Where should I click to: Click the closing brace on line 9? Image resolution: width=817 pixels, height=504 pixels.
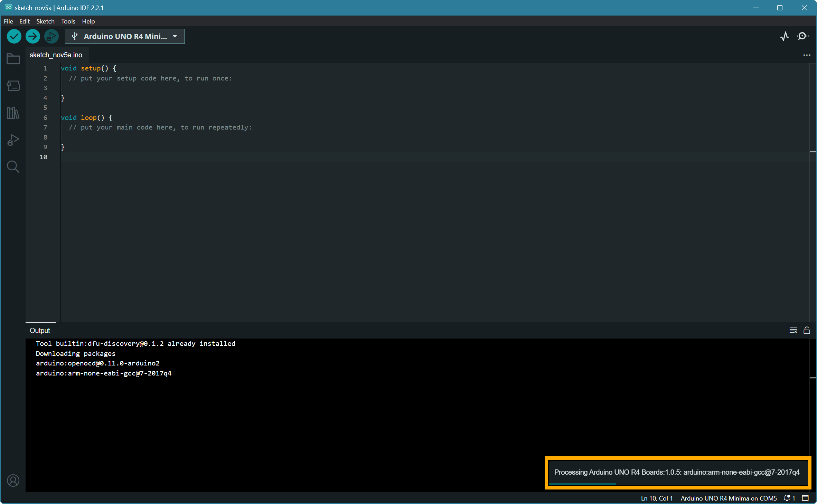pyautogui.click(x=63, y=147)
